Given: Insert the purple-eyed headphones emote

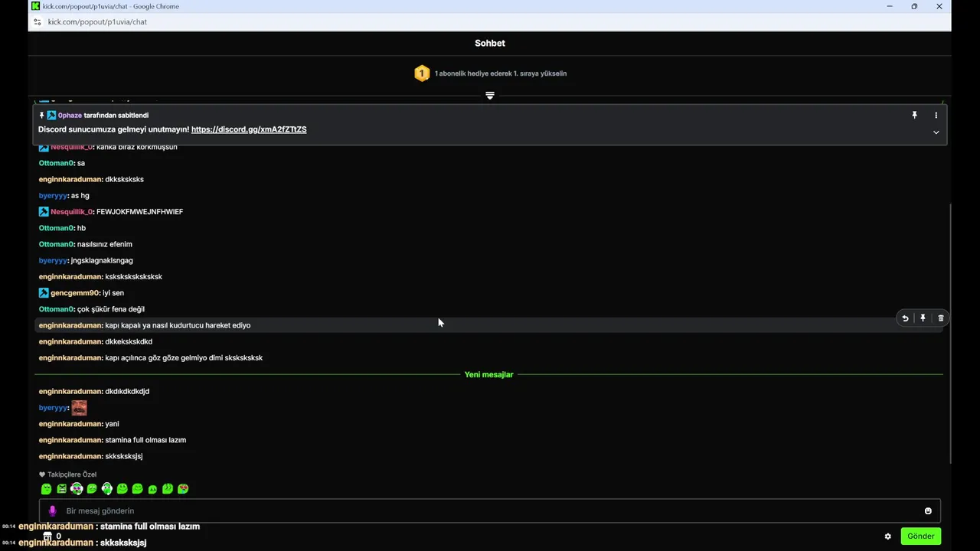Looking at the screenshot, I should pos(77,489).
